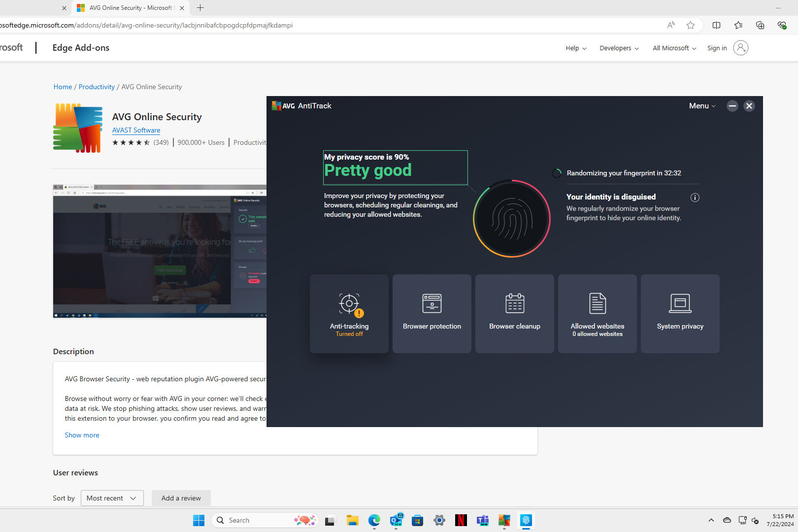Expand the Menu dropdown in AVG AntiTrack
Viewport: 798px width, 532px height.
pyautogui.click(x=702, y=106)
